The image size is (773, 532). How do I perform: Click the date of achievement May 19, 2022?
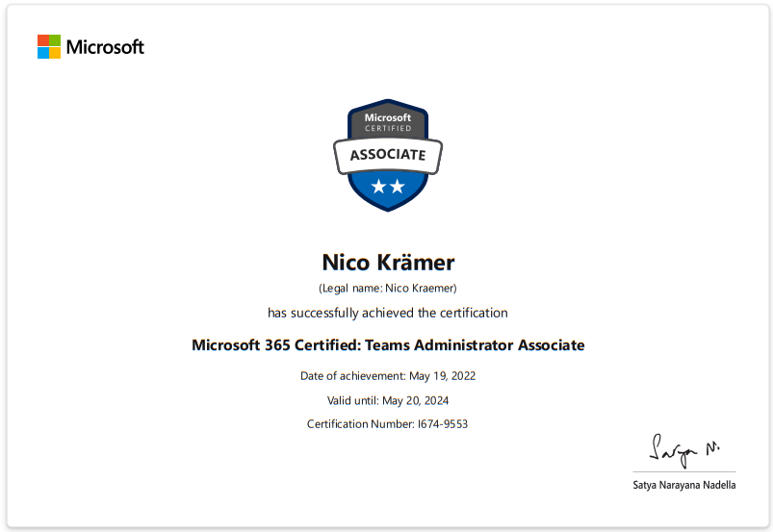pyautogui.click(x=442, y=376)
